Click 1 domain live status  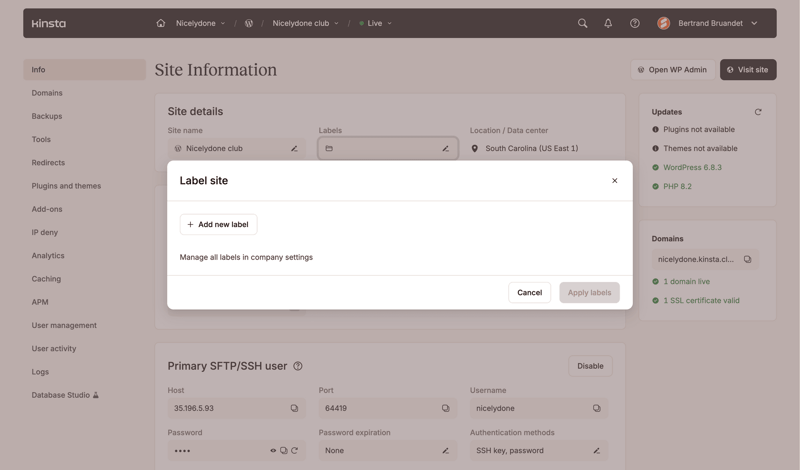coord(681,281)
